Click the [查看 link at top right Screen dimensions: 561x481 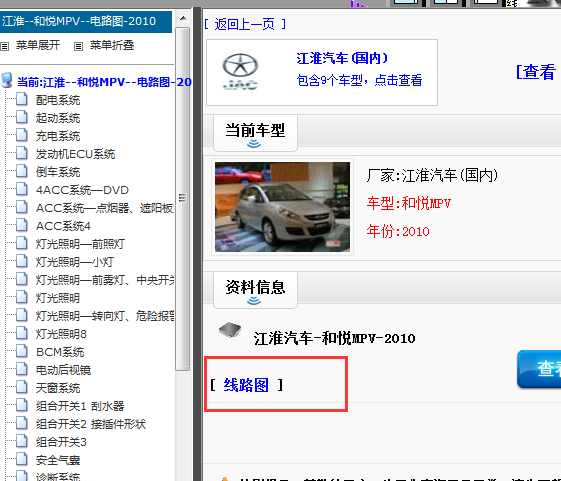click(x=536, y=72)
